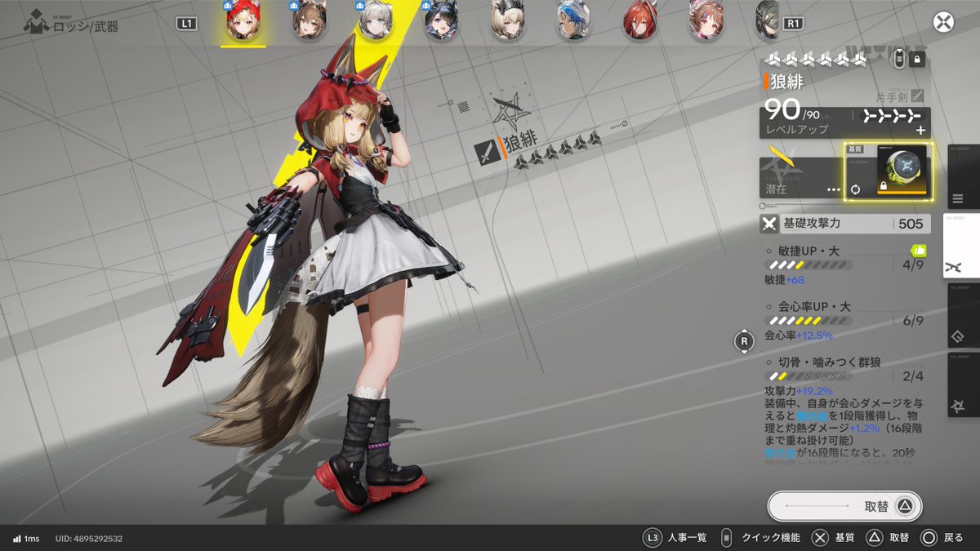Click the large 取替 swap button
The width and height of the screenshot is (980, 551).
pyautogui.click(x=845, y=506)
